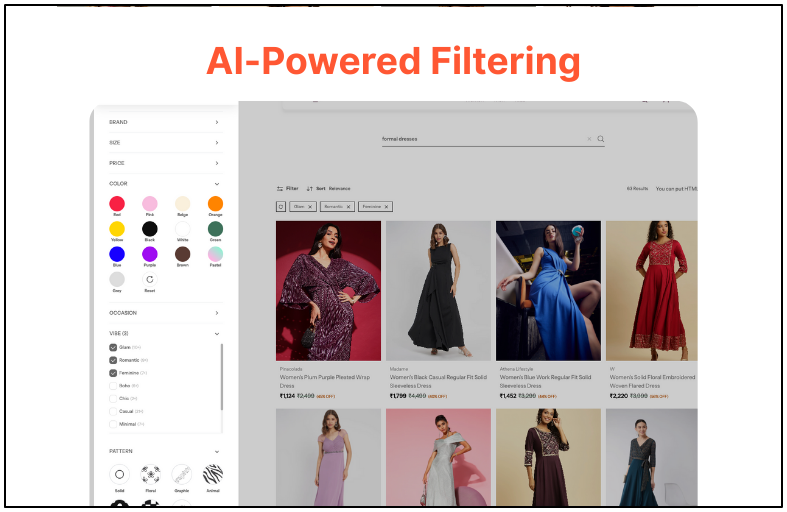The height and width of the screenshot is (512, 787).
Task: Open the lavender strappy dress image
Action: pos(328,457)
